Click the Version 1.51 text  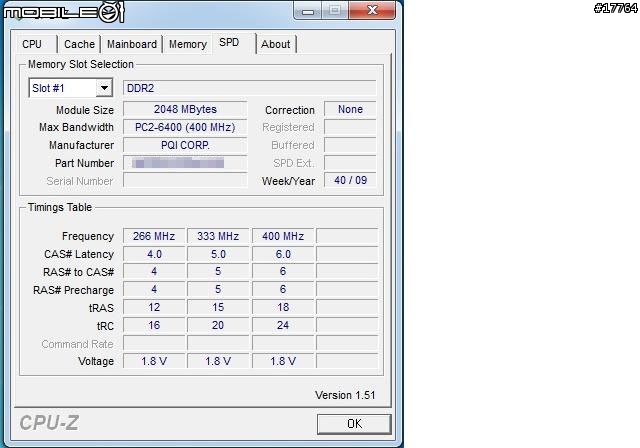click(345, 395)
